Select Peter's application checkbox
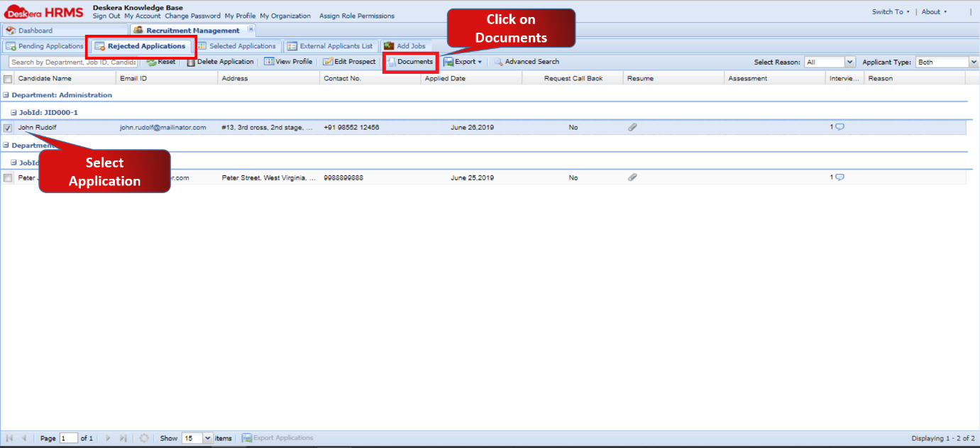Viewport: 980px width, 448px height. (8, 177)
